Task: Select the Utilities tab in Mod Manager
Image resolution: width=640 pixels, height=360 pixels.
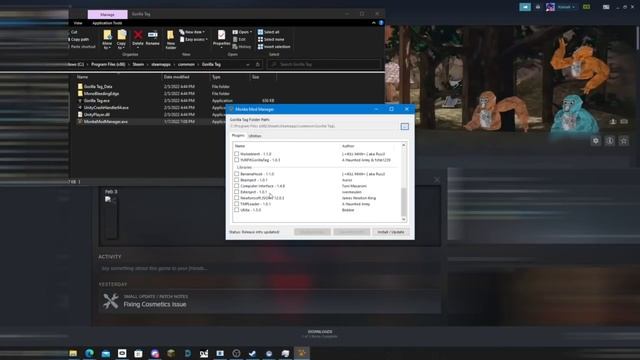Action: (x=255, y=136)
